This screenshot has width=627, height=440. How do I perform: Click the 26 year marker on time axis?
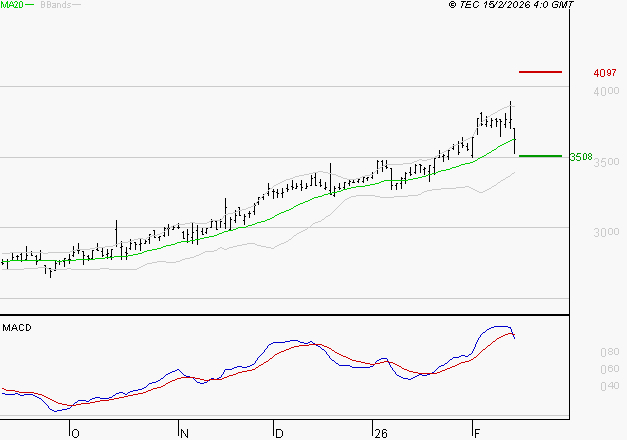coord(381,433)
